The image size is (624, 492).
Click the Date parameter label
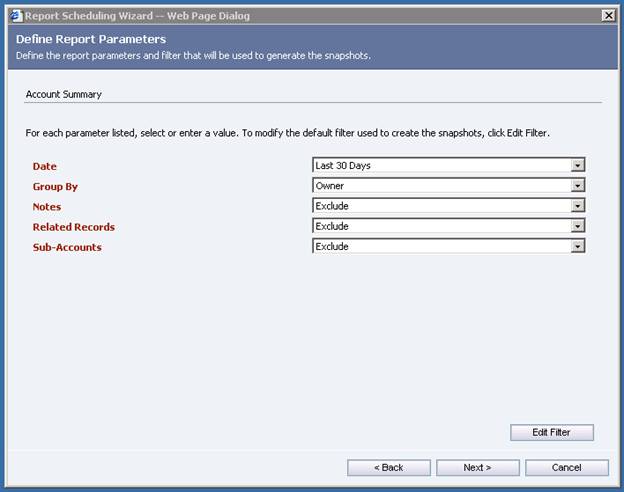pos(44,166)
